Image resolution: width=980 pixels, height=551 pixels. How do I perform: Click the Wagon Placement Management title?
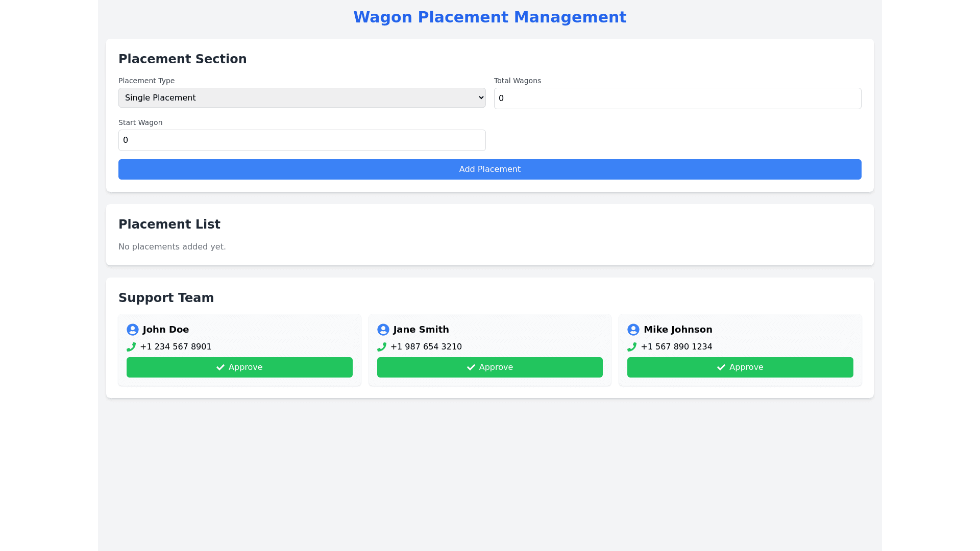pos(489,17)
